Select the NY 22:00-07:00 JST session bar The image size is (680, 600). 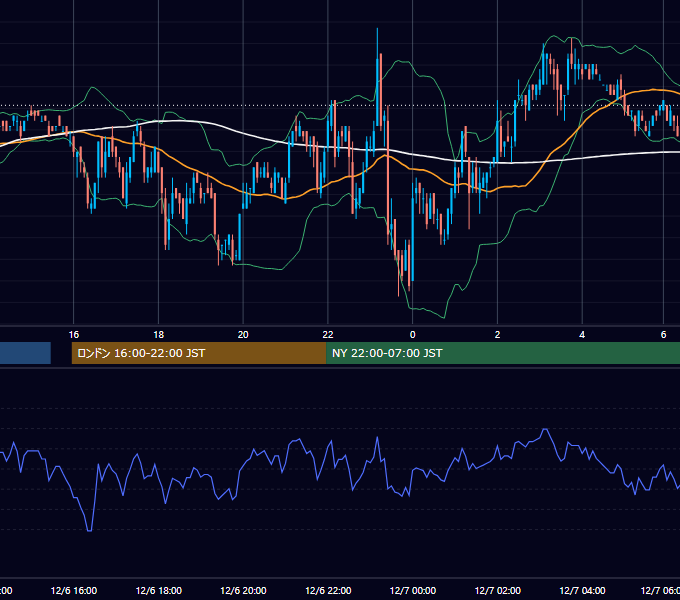click(503, 353)
